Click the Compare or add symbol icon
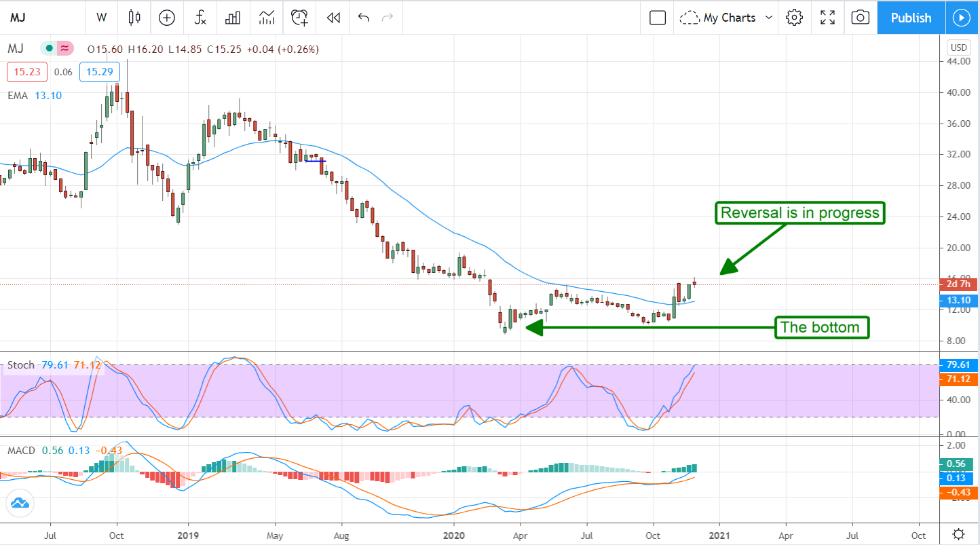Viewport: 980px width, 545px height. click(167, 18)
